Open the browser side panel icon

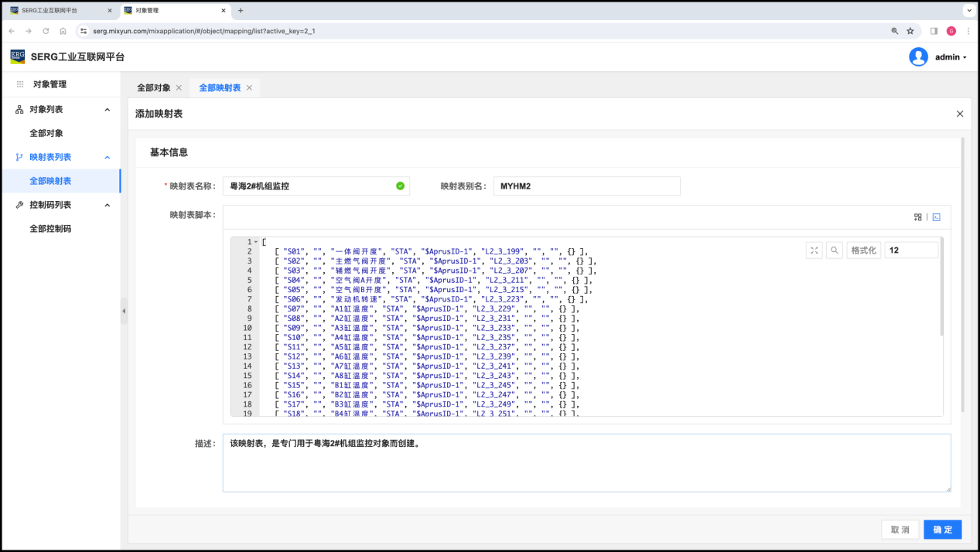click(x=934, y=31)
